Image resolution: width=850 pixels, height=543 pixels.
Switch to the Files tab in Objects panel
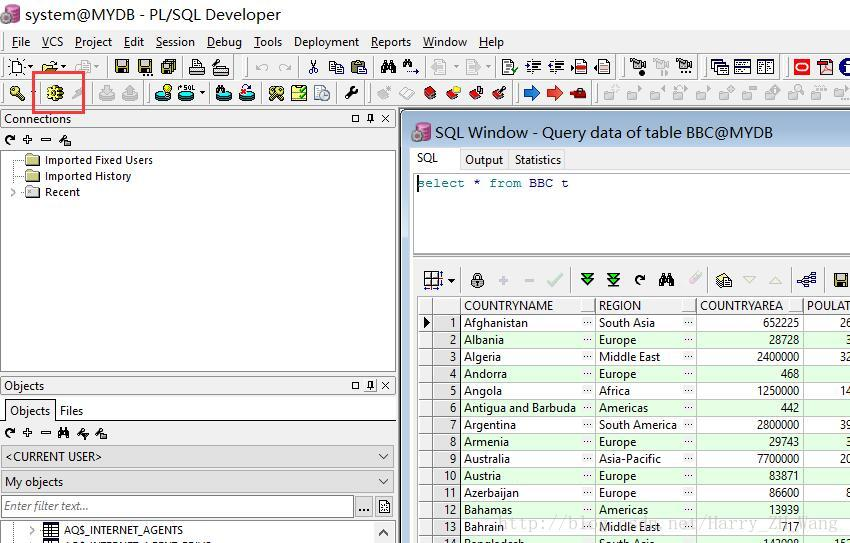point(72,411)
